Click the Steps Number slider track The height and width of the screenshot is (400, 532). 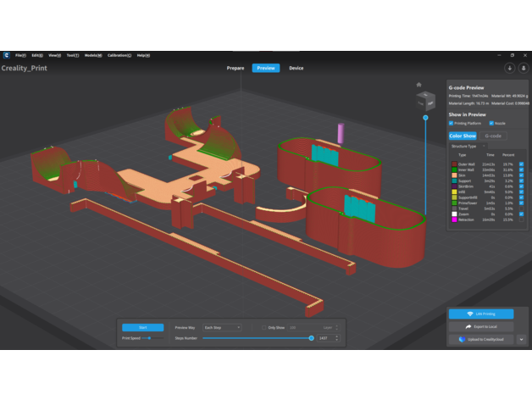click(254, 337)
